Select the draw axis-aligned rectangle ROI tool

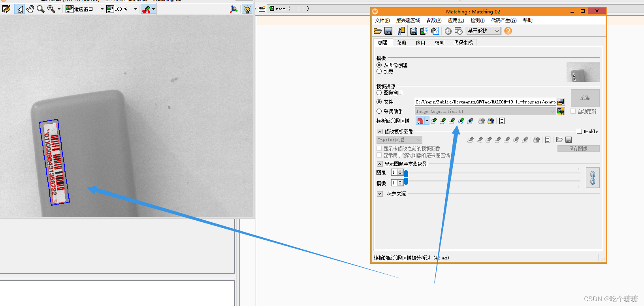(452, 121)
